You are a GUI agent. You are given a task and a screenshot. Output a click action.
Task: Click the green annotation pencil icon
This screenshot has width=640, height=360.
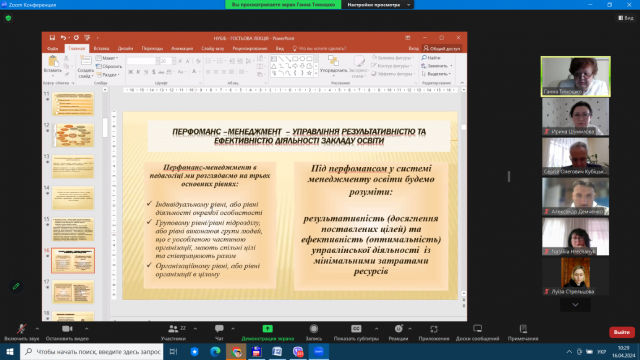coord(16,286)
